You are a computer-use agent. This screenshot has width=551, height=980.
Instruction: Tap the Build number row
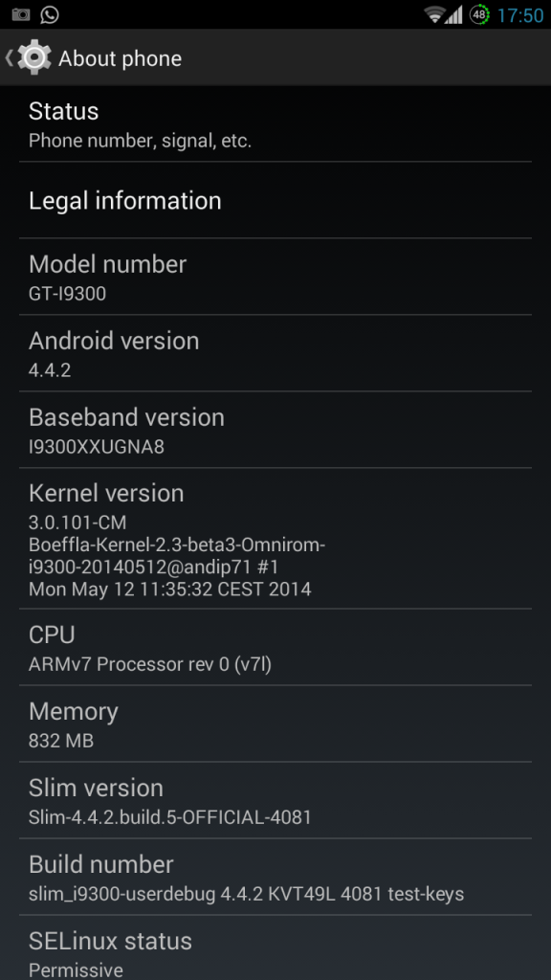[275, 878]
